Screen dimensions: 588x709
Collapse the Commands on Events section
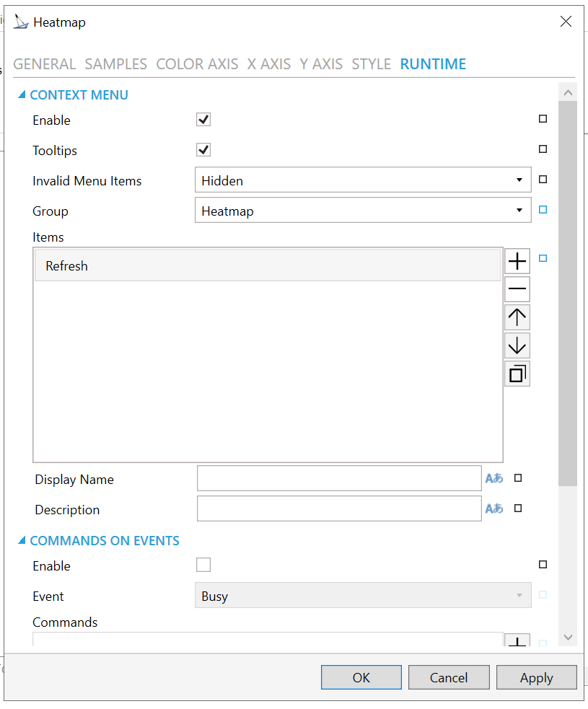pyautogui.click(x=22, y=541)
